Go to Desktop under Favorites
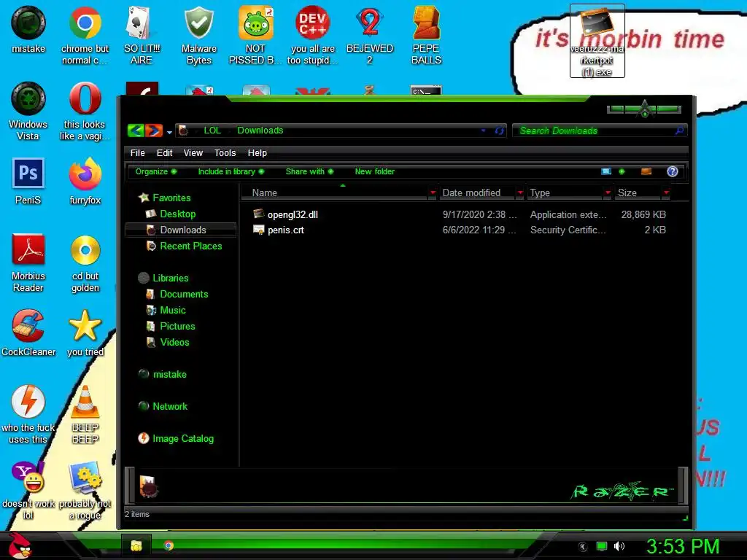747x560 pixels. [178, 214]
